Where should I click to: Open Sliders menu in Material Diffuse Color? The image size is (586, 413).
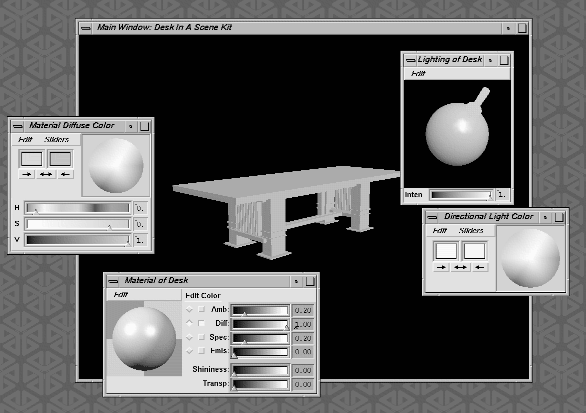(x=57, y=139)
